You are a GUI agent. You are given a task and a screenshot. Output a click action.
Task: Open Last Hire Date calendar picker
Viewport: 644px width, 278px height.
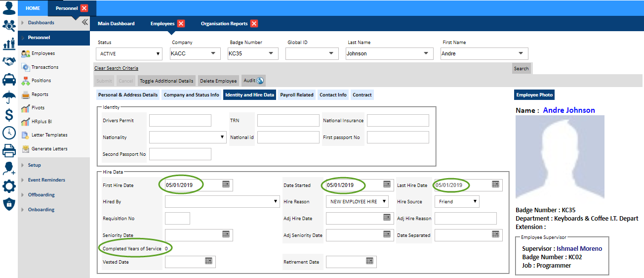click(495, 185)
